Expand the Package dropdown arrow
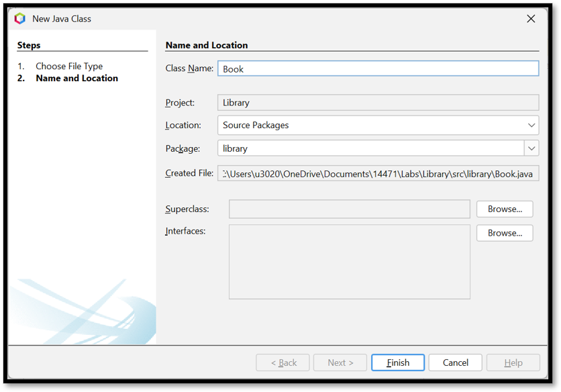This screenshot has width=561, height=392. [531, 148]
